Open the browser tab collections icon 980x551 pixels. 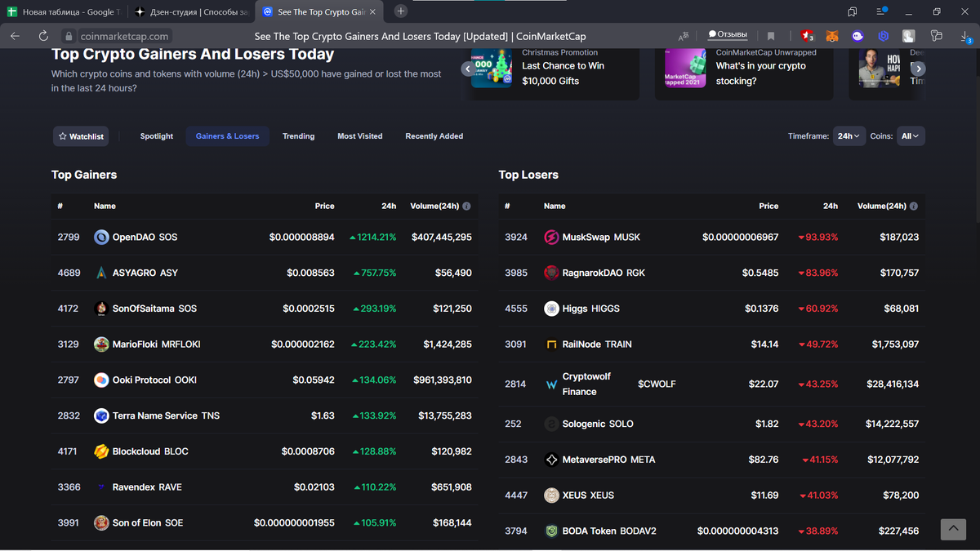pyautogui.click(x=852, y=11)
